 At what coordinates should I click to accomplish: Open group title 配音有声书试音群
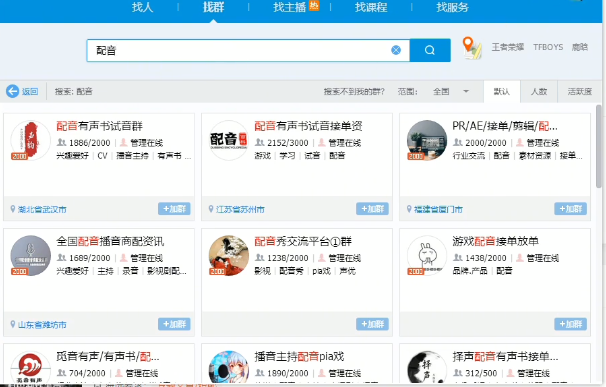coord(99,126)
